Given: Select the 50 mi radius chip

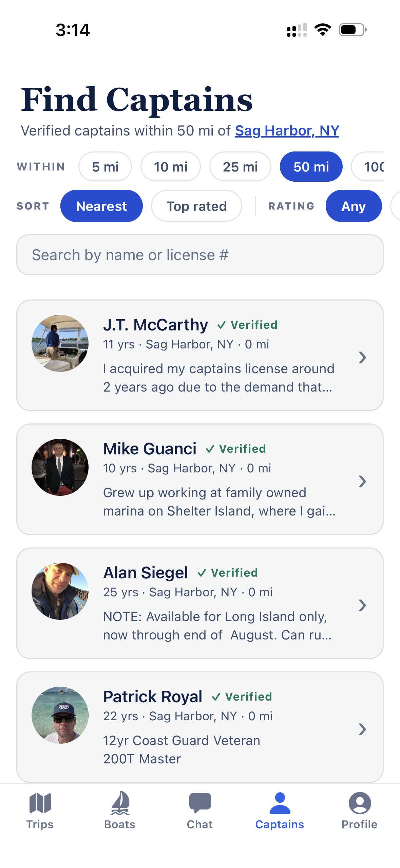Looking at the screenshot, I should click(311, 166).
